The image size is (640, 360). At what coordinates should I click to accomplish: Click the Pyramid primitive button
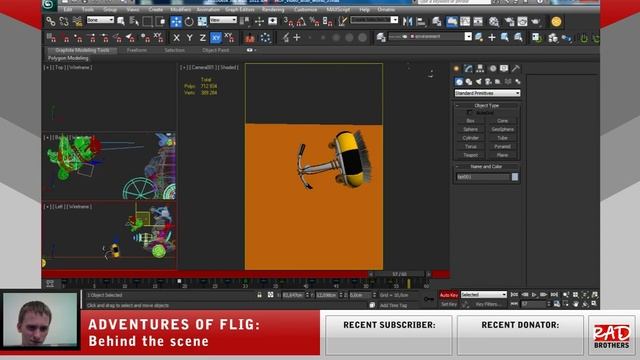click(x=502, y=147)
